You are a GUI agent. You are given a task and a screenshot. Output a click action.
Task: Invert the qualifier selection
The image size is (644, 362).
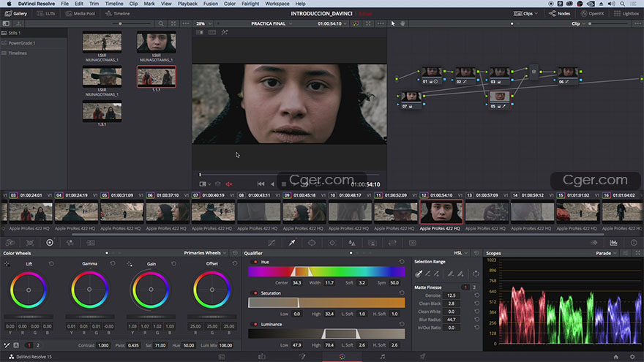(476, 274)
